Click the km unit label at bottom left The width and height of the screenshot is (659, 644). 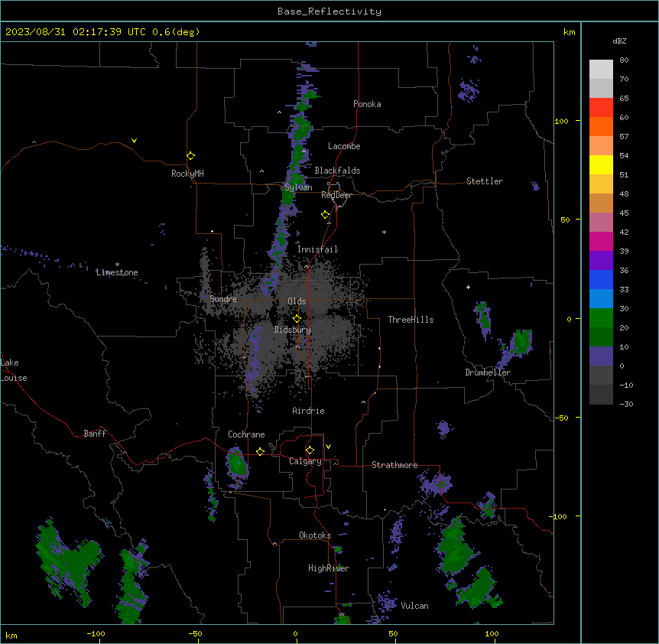pos(11,636)
